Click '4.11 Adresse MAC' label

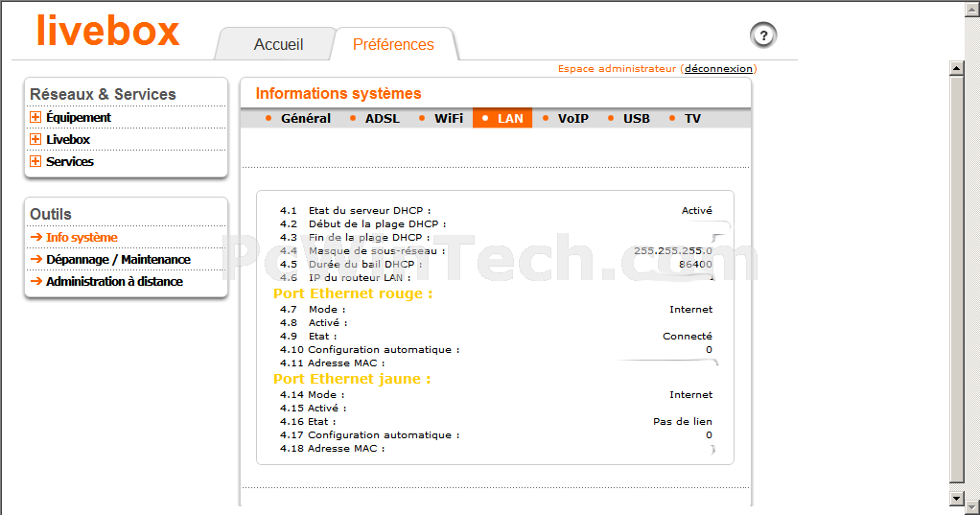pyautogui.click(x=333, y=363)
